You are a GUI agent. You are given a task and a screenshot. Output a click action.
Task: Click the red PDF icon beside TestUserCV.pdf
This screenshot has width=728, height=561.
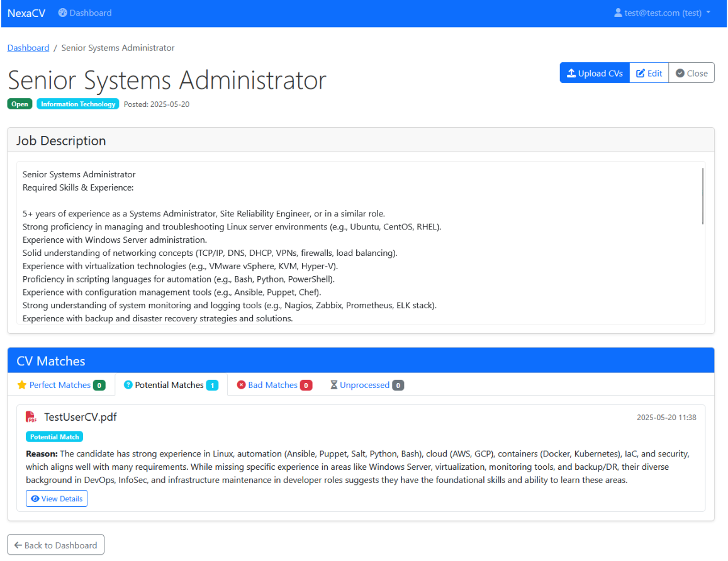31,416
